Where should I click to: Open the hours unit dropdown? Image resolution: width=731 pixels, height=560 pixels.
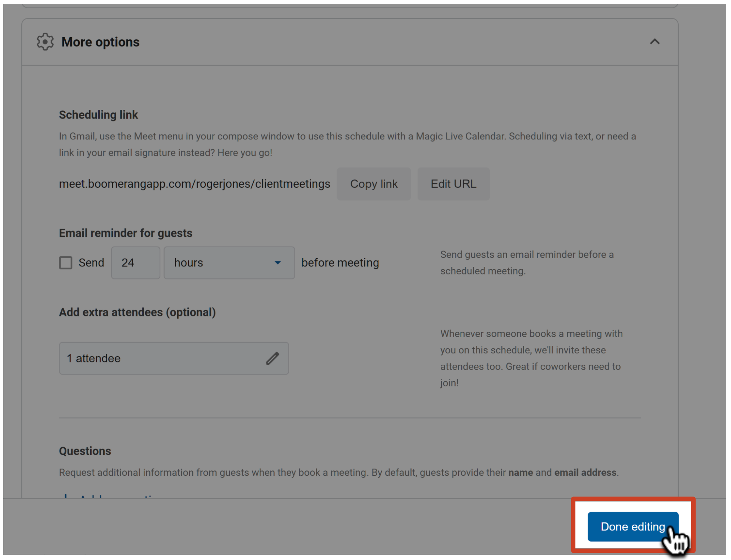229,262
